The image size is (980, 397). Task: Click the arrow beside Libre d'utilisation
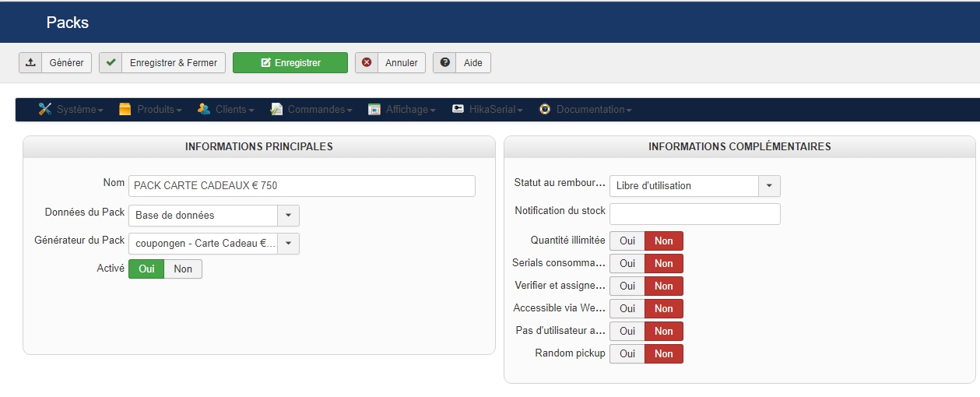click(x=769, y=186)
